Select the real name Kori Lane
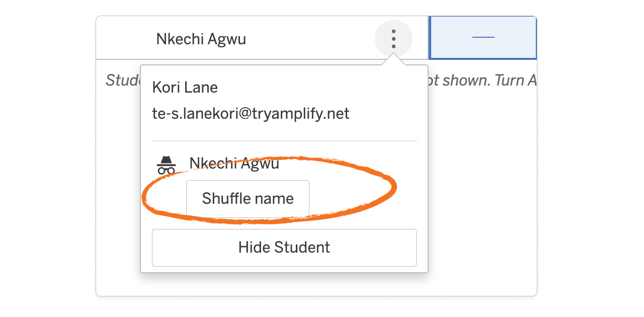Viewport: 644px width, 317px height. point(185,88)
